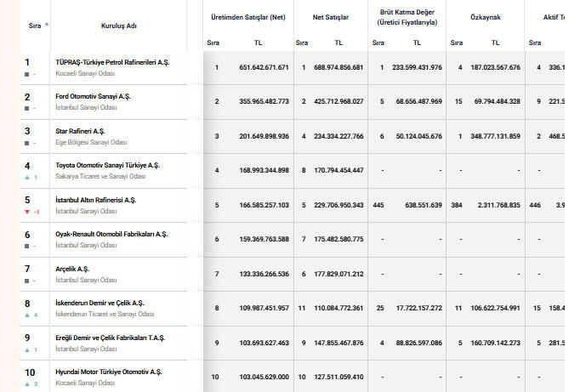The height and width of the screenshot is (392, 580).
Task: Select value 103.045.629.000 in Hyundai row
Action: (264, 377)
